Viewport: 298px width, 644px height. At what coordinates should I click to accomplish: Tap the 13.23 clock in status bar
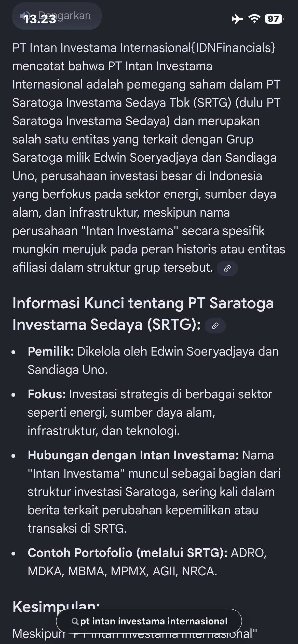click(x=40, y=19)
